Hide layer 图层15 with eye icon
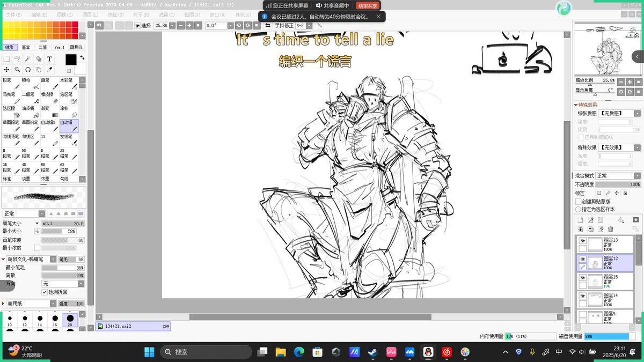 [582, 277]
